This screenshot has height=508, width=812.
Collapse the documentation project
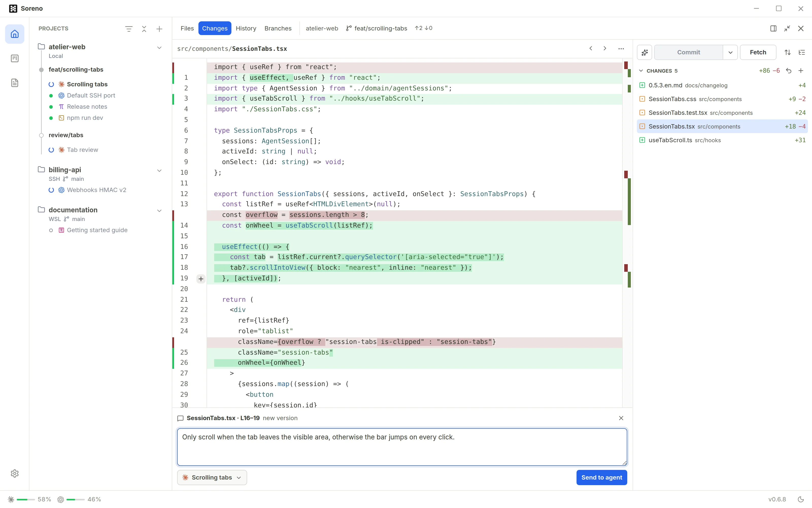pos(159,211)
